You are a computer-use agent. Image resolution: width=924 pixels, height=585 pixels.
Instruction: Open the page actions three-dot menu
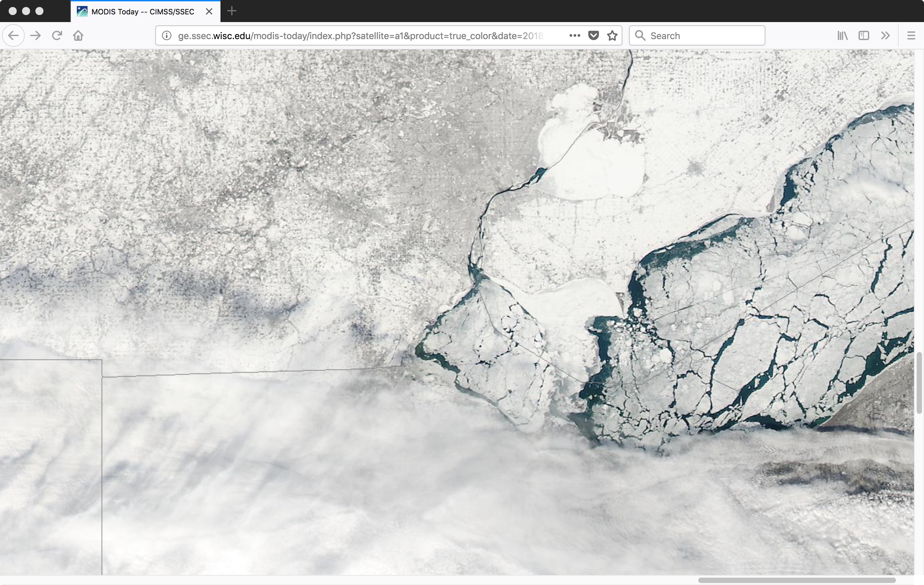tap(575, 36)
